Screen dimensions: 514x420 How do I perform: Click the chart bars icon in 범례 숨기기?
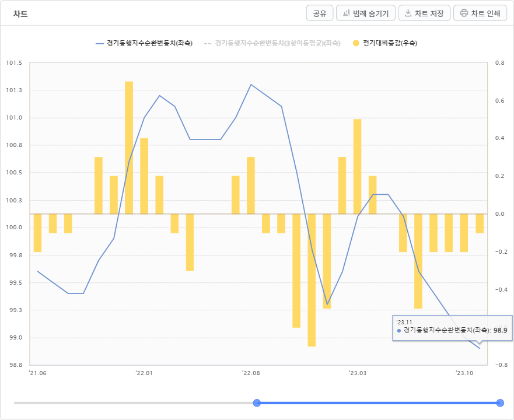[x=346, y=13]
